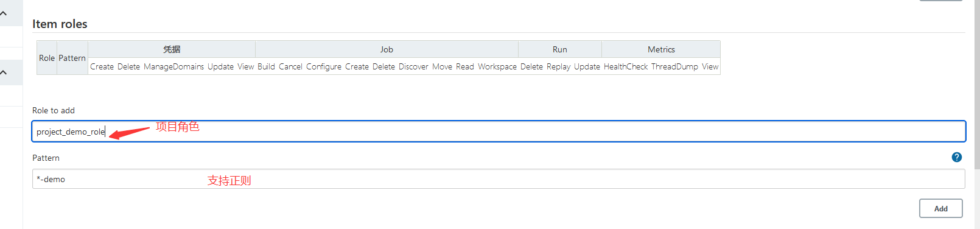
Task: Click the Workspace column label
Action: [497, 66]
